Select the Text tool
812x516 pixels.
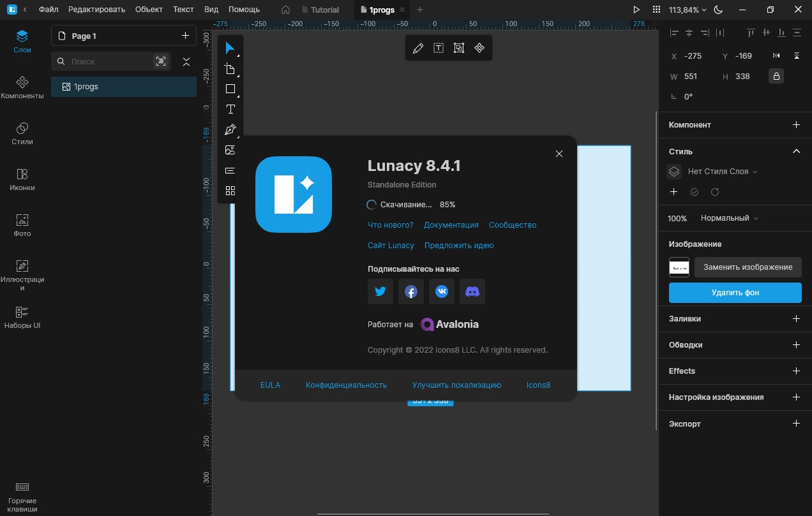pyautogui.click(x=230, y=110)
